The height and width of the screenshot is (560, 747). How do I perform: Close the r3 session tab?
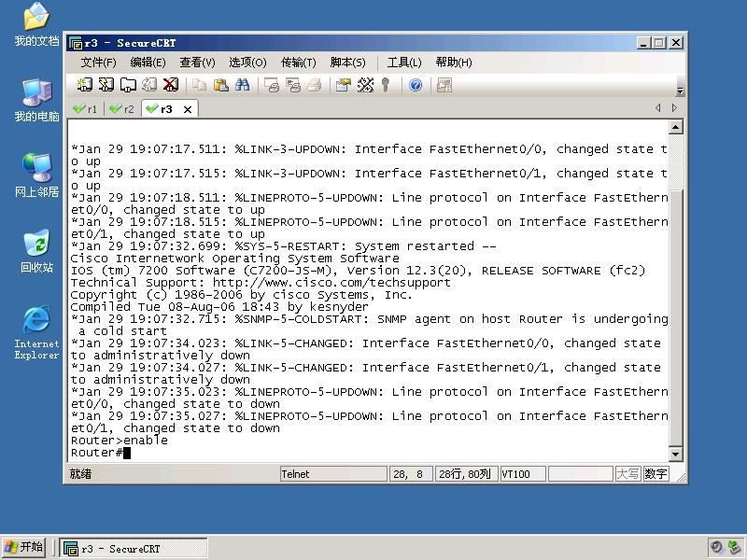tap(188, 109)
